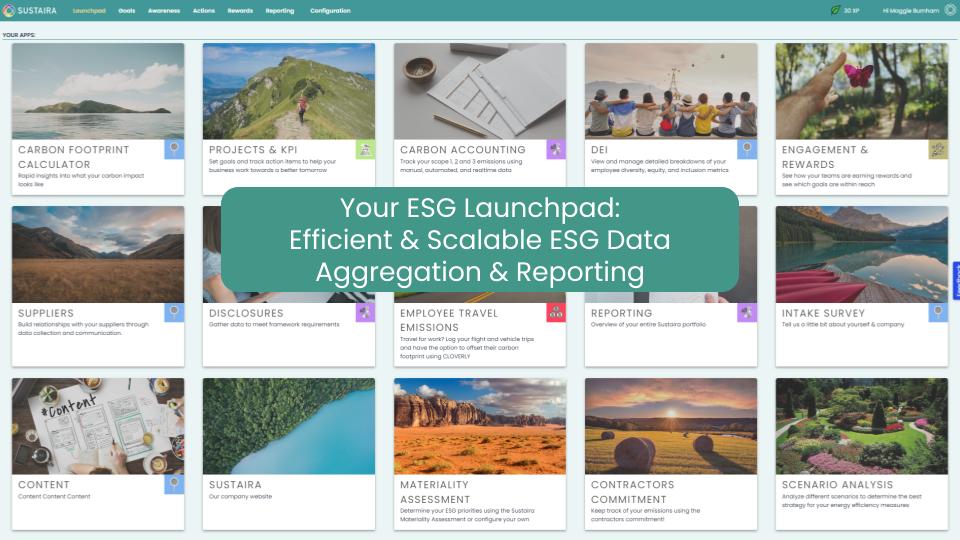Open the Employee Travel Emissions title
This screenshot has height=540, width=960.
449,320
